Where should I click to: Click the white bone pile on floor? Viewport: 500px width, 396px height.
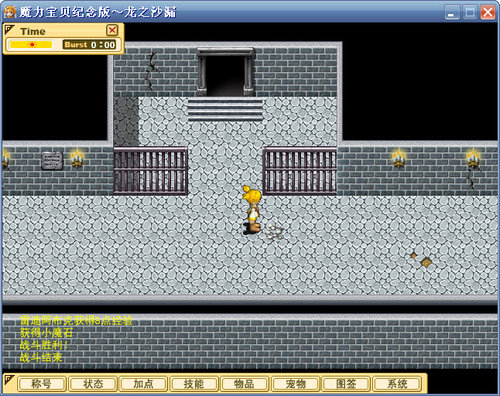(x=274, y=232)
